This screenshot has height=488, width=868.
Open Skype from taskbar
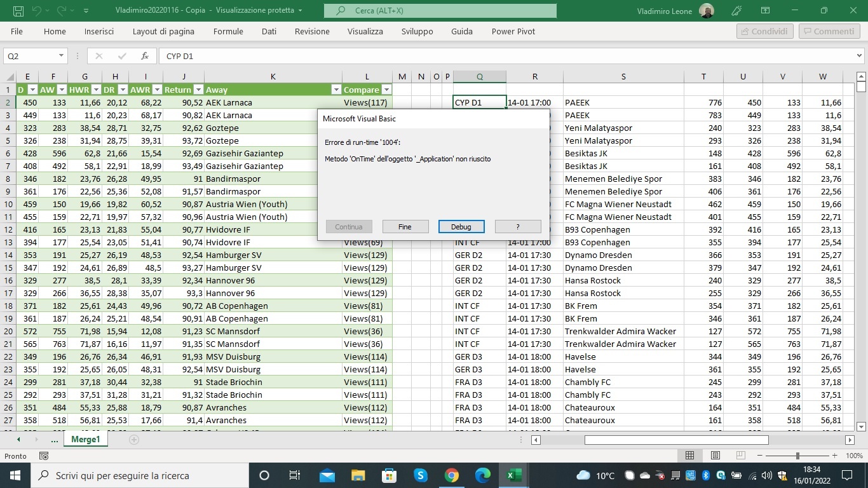pos(420,475)
